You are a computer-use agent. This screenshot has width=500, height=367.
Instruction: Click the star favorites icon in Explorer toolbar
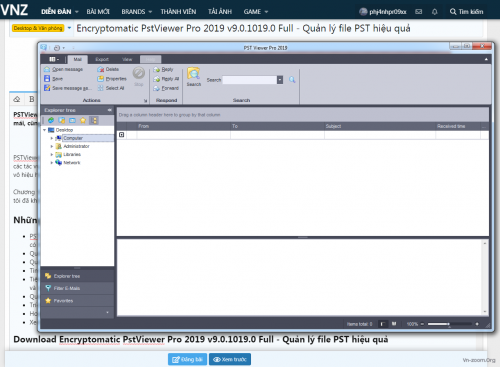pos(83,120)
